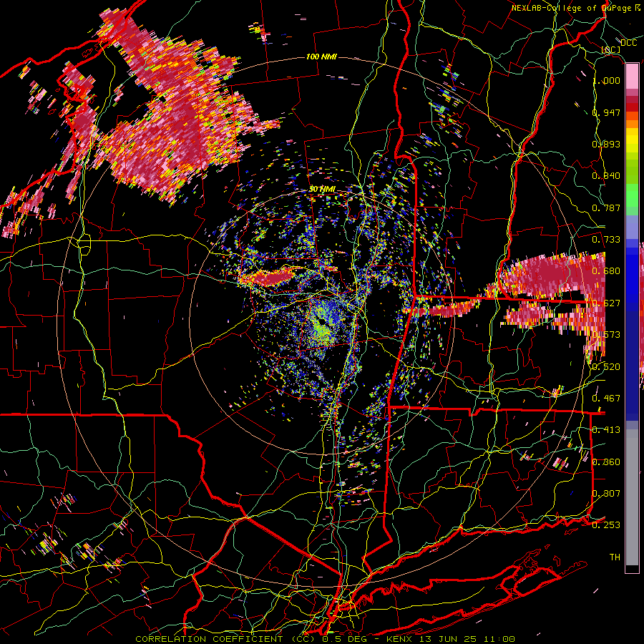Viewport: 644px width, 644px height.
Task: Click the CORRELATION COEFFICIENT (CC) caption text
Action: [x=226, y=639]
